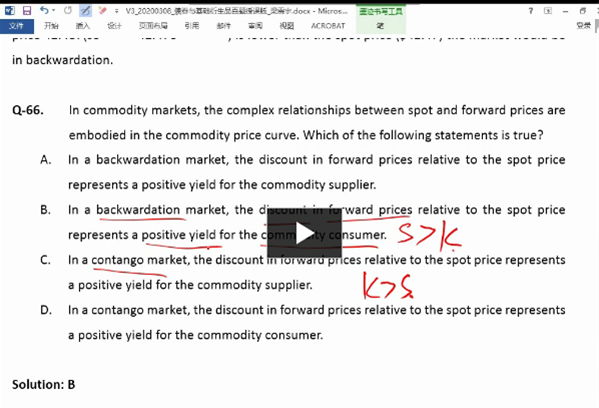Screen dimensions: 599x408
Task: Click the Word application icon
Action: point(10,11)
